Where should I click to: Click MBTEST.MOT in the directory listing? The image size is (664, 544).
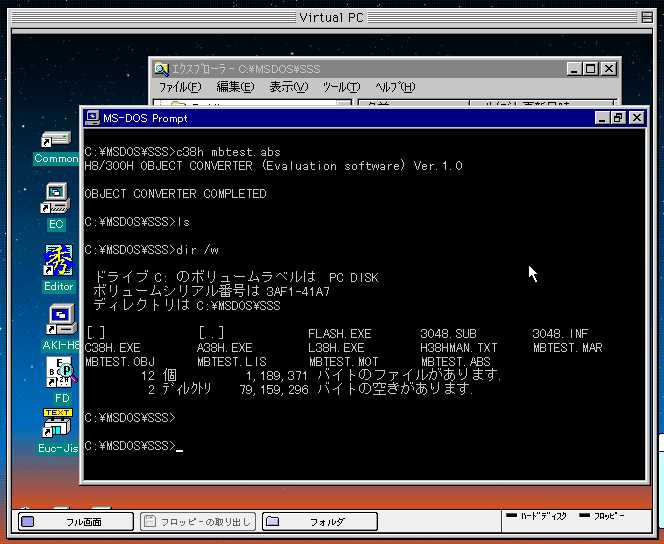click(344, 362)
